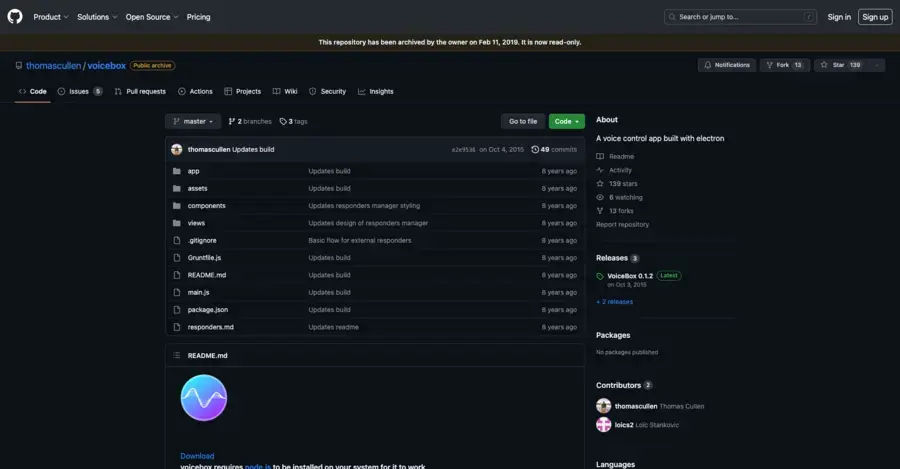Click the .gitignore file icon
Image resolution: width=900 pixels, height=469 pixels.
click(177, 241)
